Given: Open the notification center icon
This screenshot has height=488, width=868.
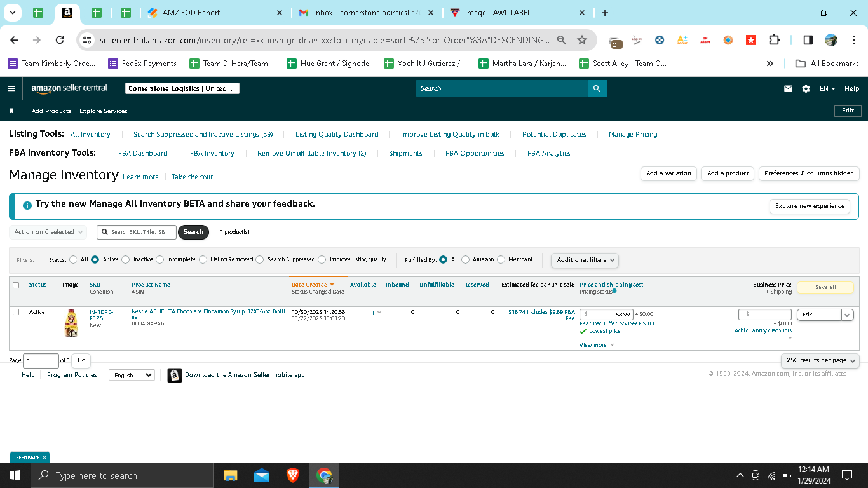Looking at the screenshot, I should point(847,475).
